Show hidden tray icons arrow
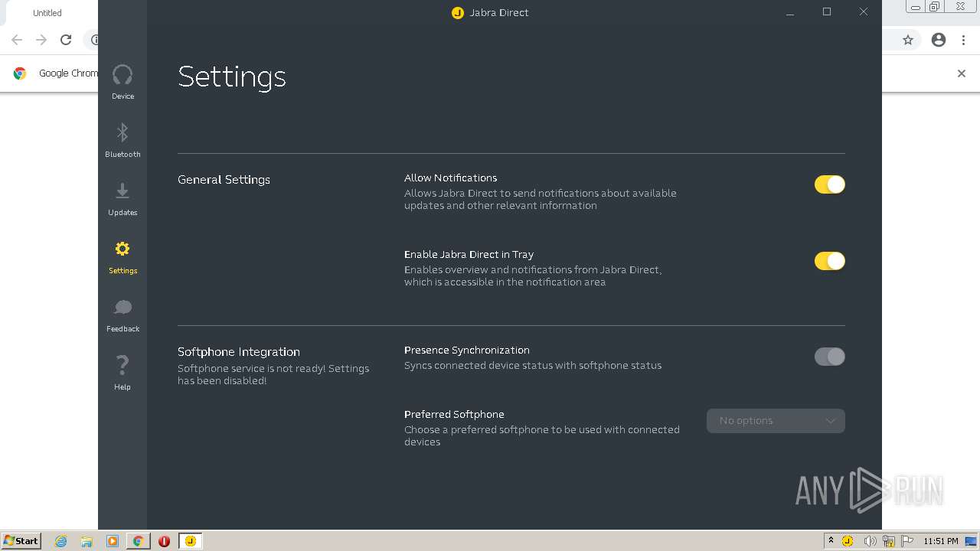 (831, 540)
